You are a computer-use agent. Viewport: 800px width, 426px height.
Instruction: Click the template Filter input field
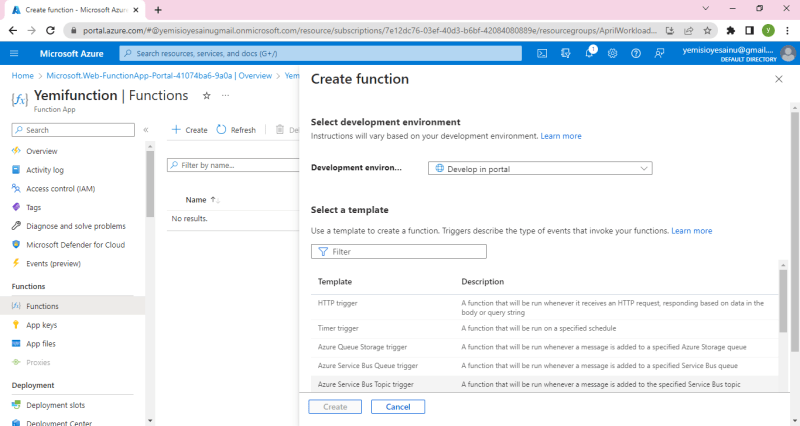pos(398,252)
